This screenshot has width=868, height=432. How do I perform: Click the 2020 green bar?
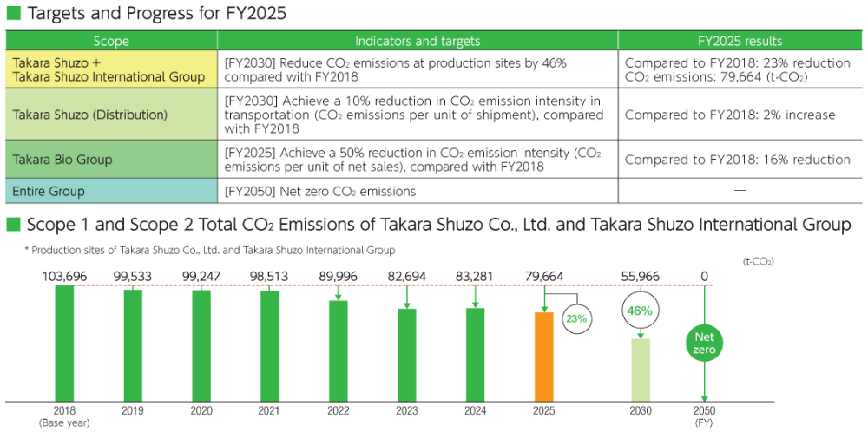(201, 345)
